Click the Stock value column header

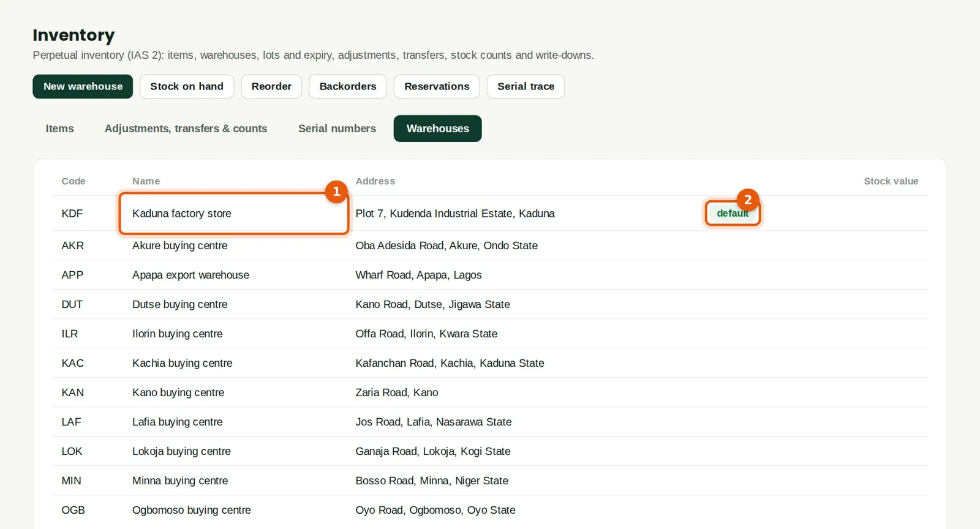click(891, 181)
